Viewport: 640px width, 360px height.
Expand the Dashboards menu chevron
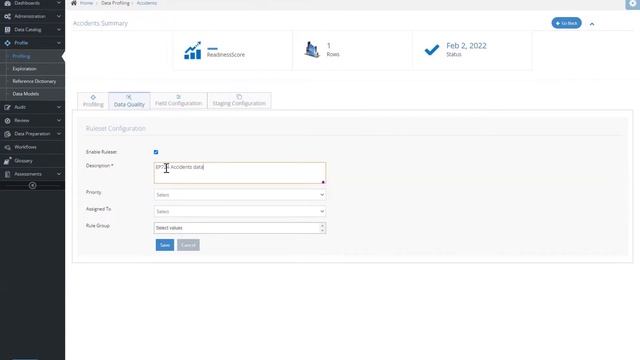pyautogui.click(x=59, y=3)
